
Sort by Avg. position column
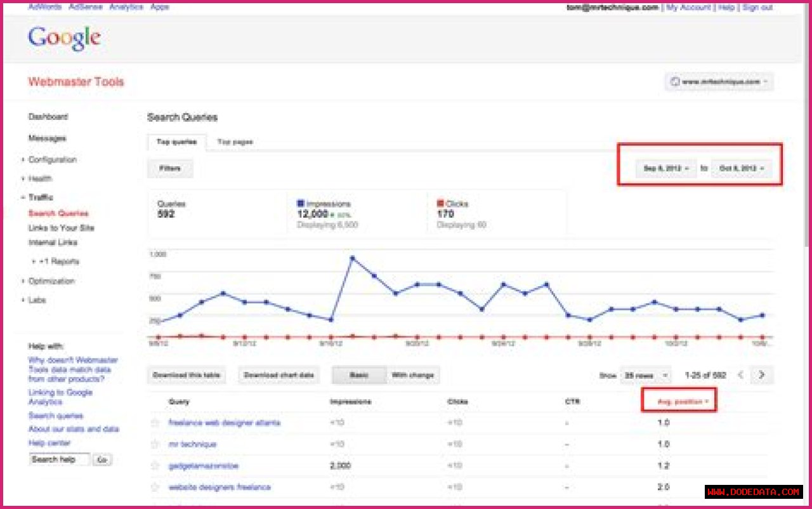pyautogui.click(x=683, y=402)
